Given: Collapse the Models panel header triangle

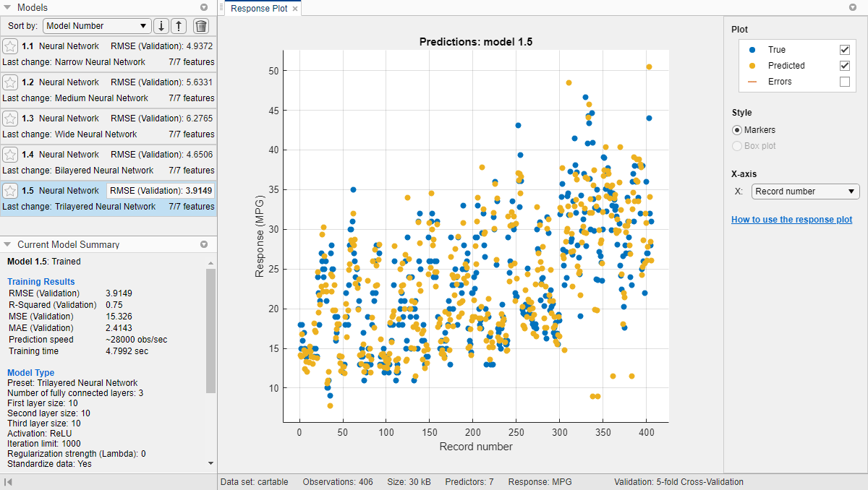Looking at the screenshot, I should coord(7,7).
